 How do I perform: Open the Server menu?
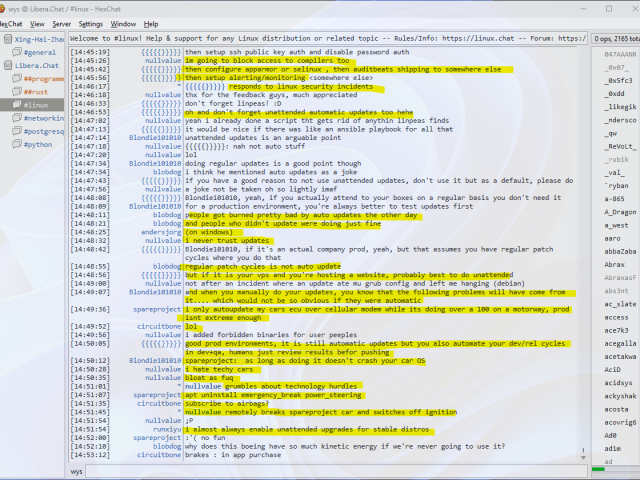click(x=61, y=23)
